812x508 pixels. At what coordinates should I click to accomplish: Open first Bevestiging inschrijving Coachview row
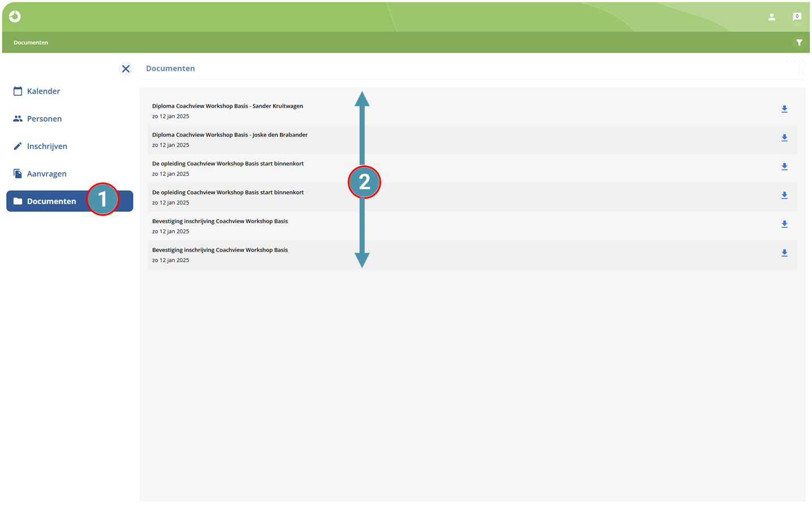click(x=472, y=226)
